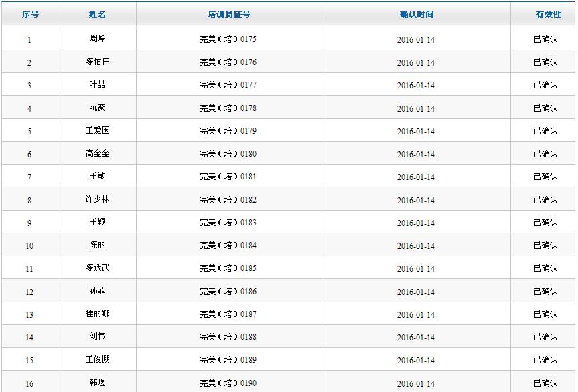Select the 培训员证号 column header
The height and width of the screenshot is (392, 578).
(228, 15)
